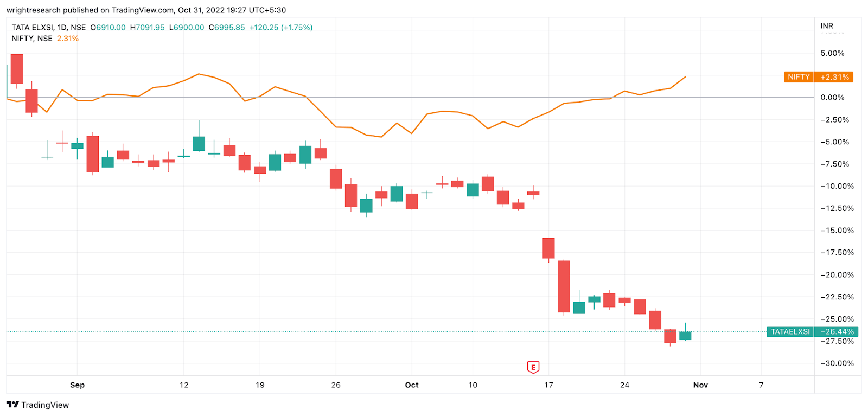Click the INR currency label
Viewport: 868px width, 416px height.
tap(827, 26)
